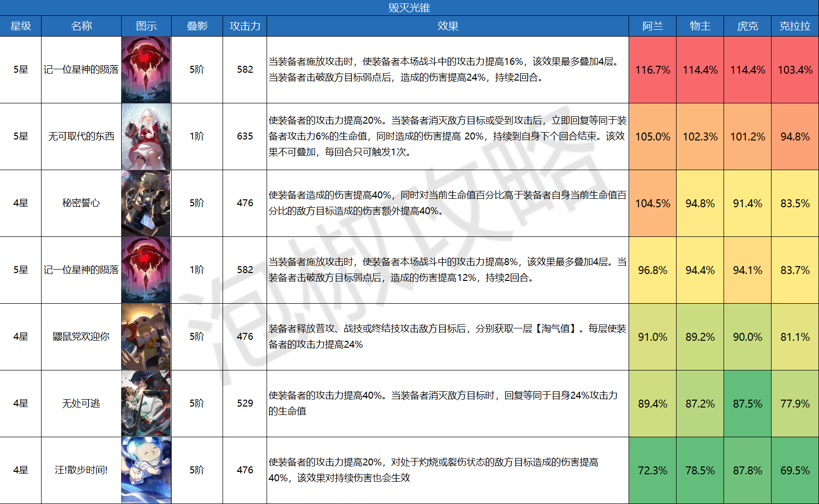The image size is (819, 504).
Task: Select the red 116.7% cell
Action: [x=652, y=70]
